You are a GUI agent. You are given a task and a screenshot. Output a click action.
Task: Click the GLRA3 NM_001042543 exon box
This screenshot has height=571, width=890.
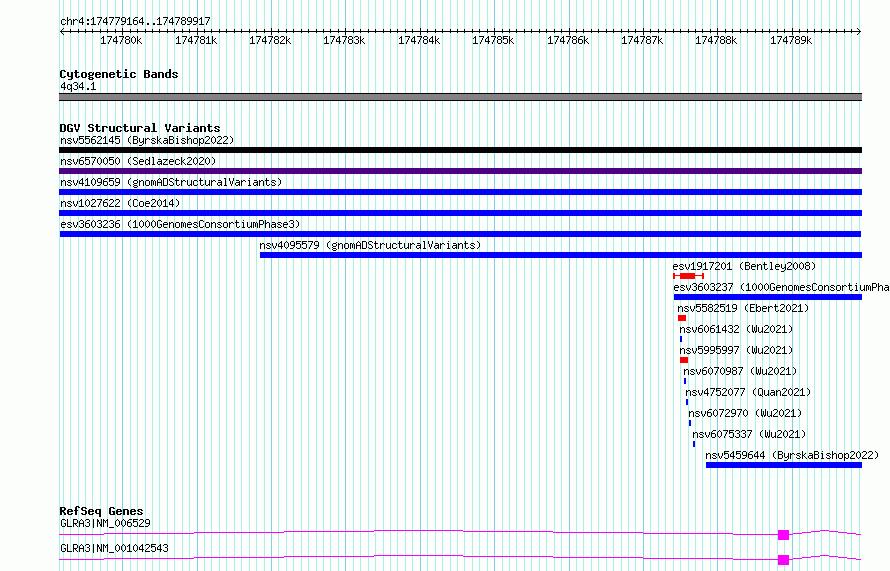(783, 560)
